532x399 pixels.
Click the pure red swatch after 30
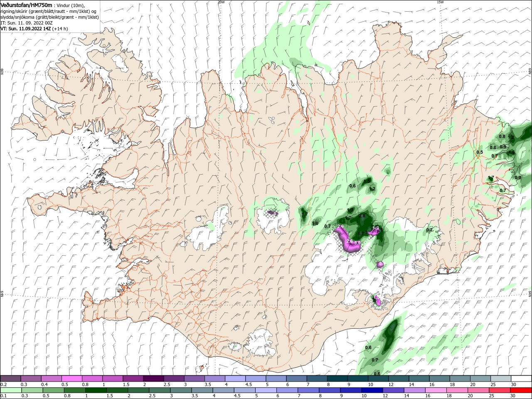tap(521, 390)
